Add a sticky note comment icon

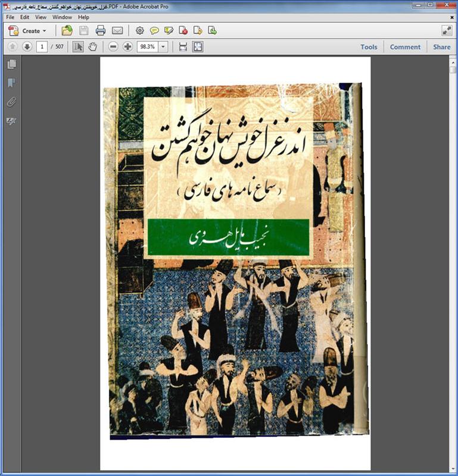point(154,31)
